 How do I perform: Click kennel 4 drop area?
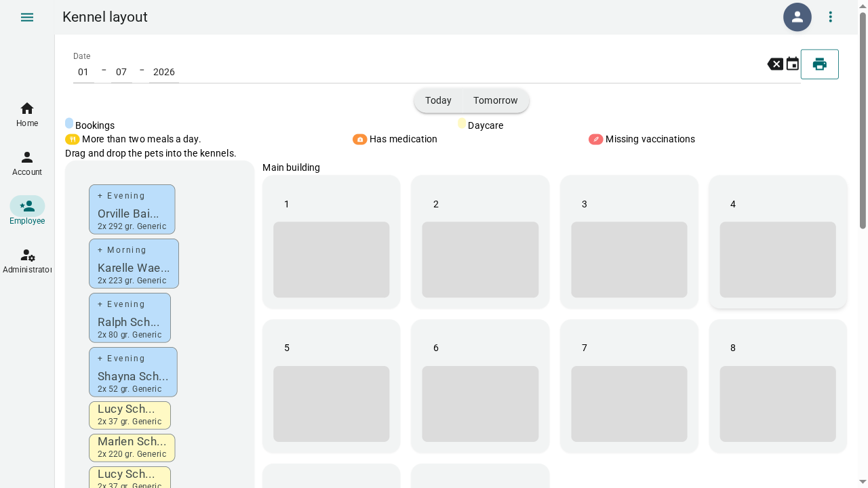778,260
